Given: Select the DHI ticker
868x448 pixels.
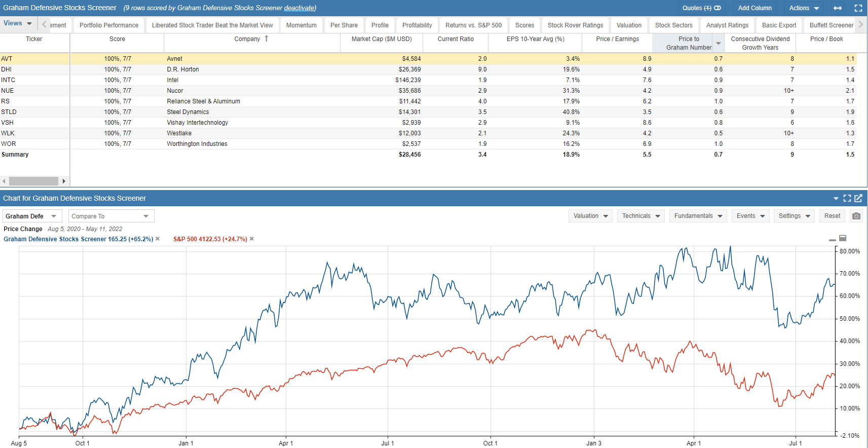Looking at the screenshot, I should click(6, 69).
